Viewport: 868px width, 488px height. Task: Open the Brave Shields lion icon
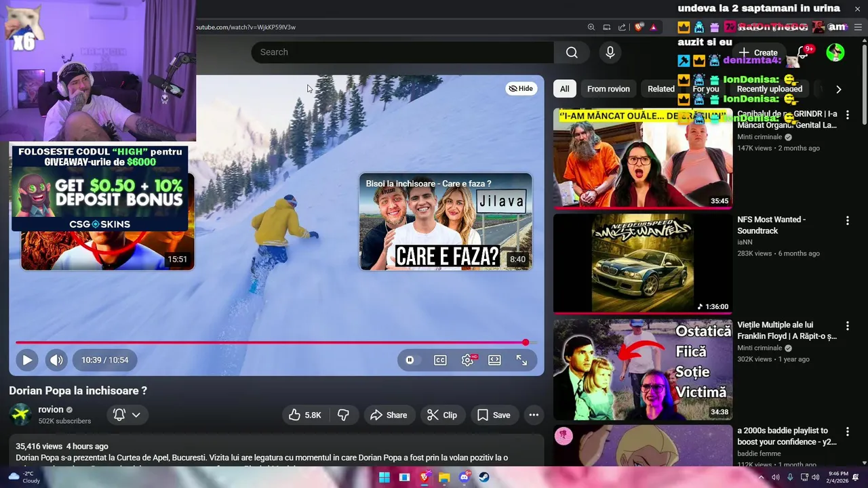(x=639, y=27)
